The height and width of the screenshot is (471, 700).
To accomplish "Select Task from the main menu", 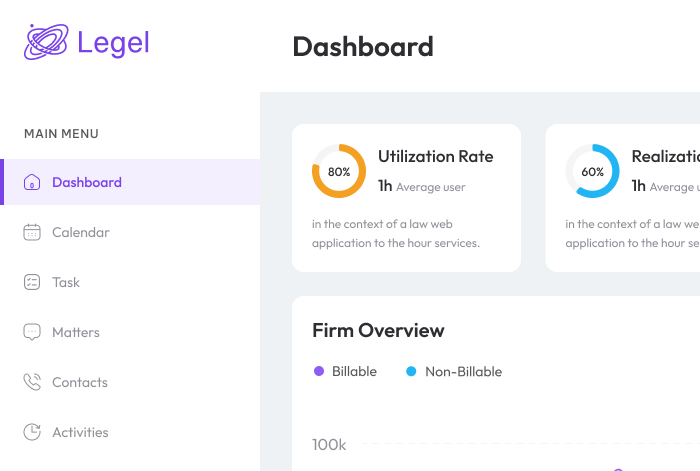I will click(x=66, y=282).
